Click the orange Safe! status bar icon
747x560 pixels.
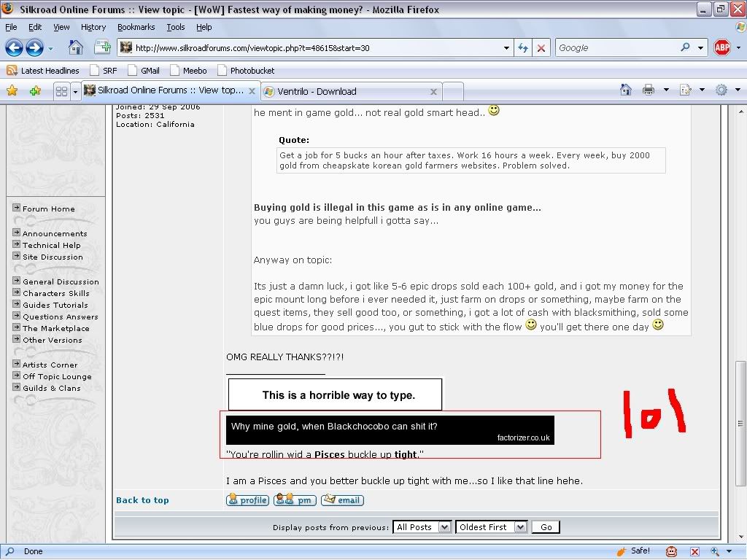[x=622, y=551]
